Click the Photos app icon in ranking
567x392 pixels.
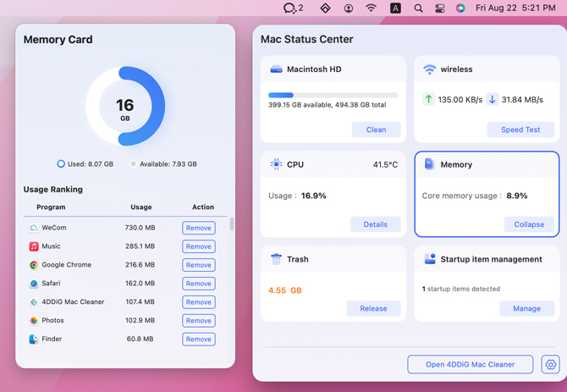point(34,320)
